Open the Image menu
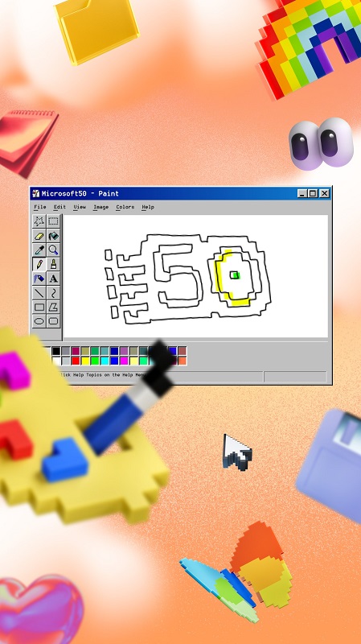The width and height of the screenshot is (361, 644). tap(101, 207)
